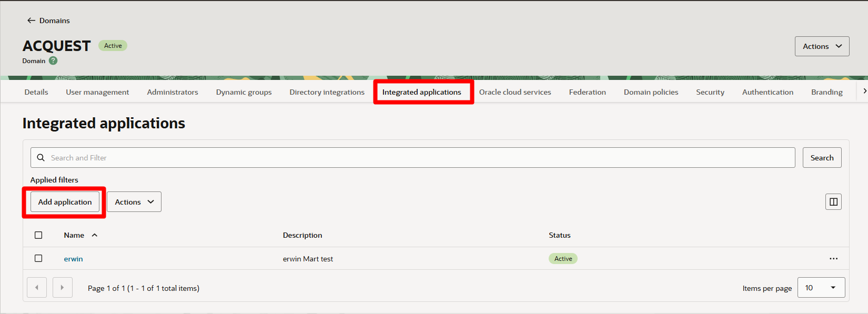Viewport: 868px width, 314px height.
Task: Click the Add application button
Action: [65, 202]
